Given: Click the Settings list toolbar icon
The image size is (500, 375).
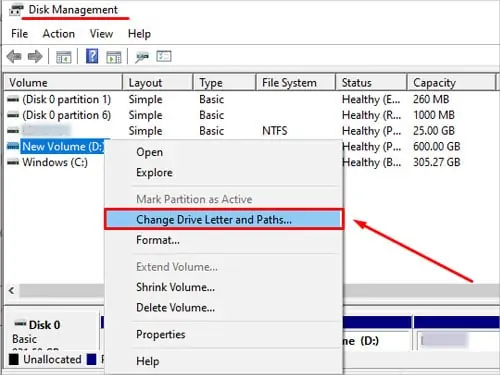Looking at the screenshot, I should (164, 56).
